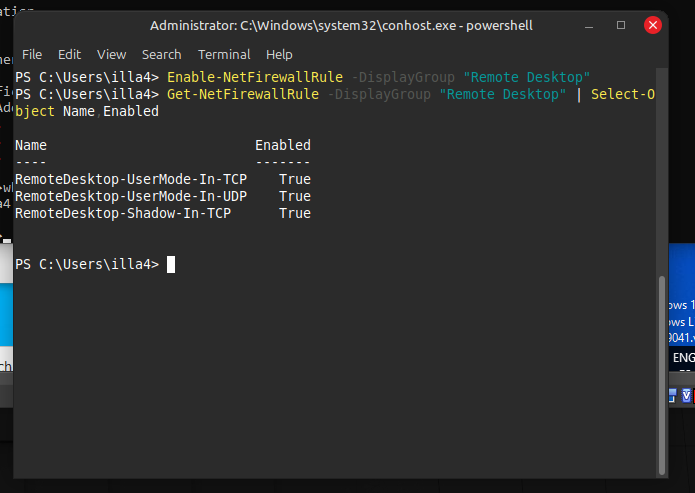The height and width of the screenshot is (493, 695).
Task: Minimize the powershell terminal window
Action: [x=588, y=24]
